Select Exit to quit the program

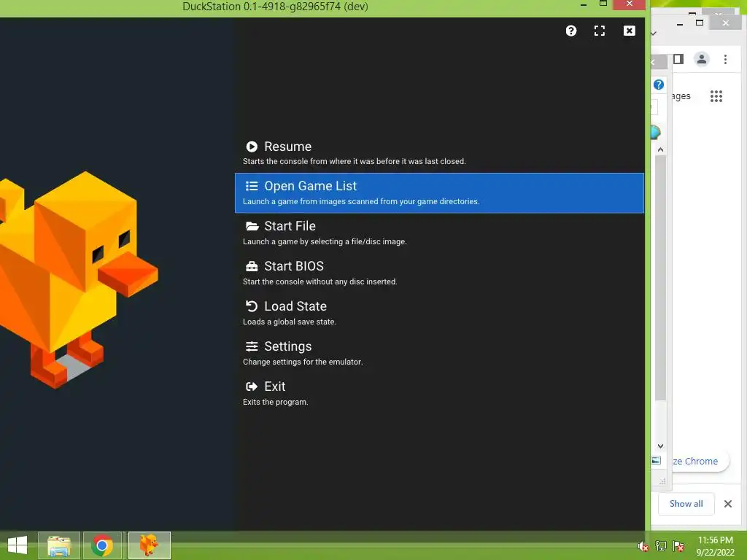coord(439,393)
